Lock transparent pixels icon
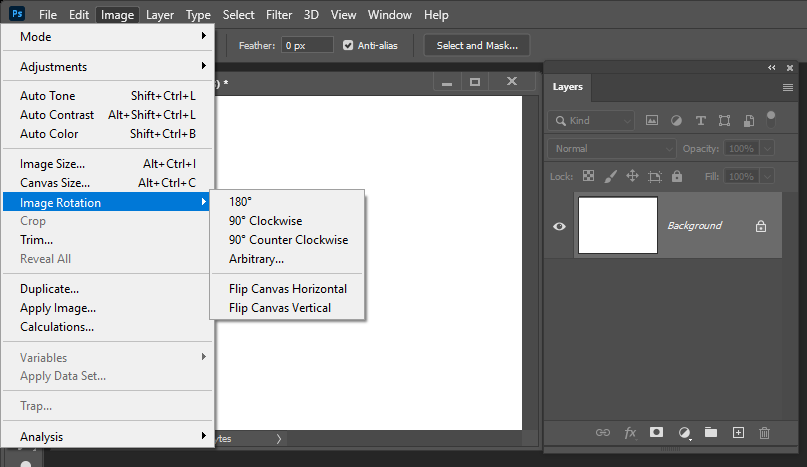 (x=588, y=176)
